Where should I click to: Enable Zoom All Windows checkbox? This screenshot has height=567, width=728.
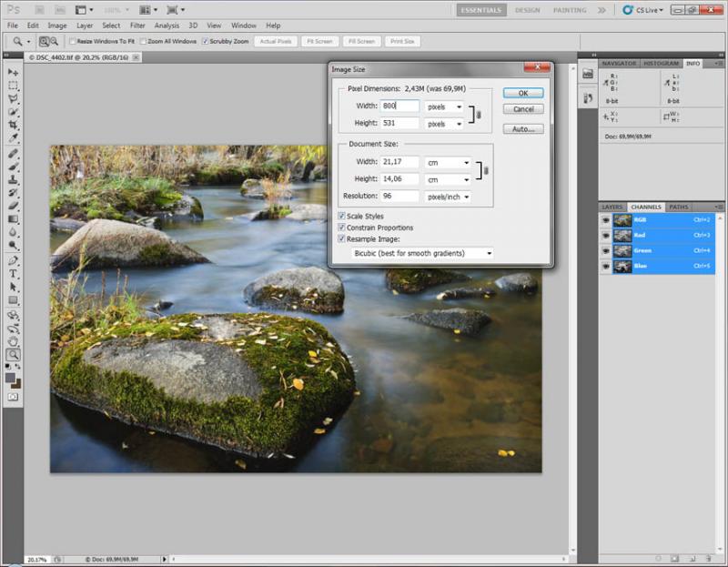[143, 41]
